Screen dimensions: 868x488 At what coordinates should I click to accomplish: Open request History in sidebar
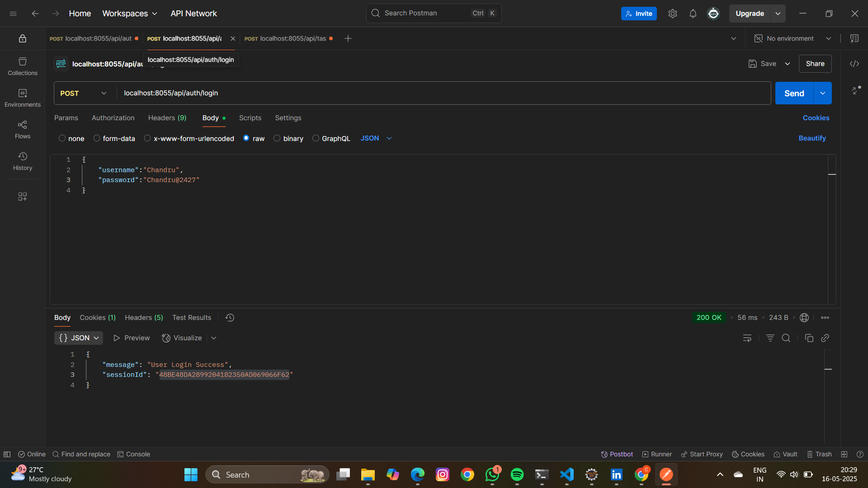23,161
